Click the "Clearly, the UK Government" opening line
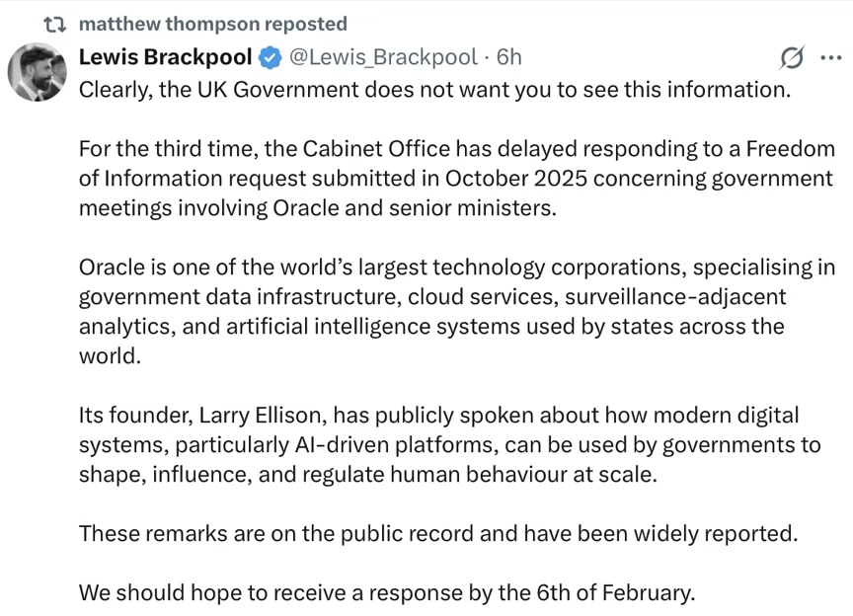Screen dimensions: 853x616 pyautogui.click(x=434, y=89)
